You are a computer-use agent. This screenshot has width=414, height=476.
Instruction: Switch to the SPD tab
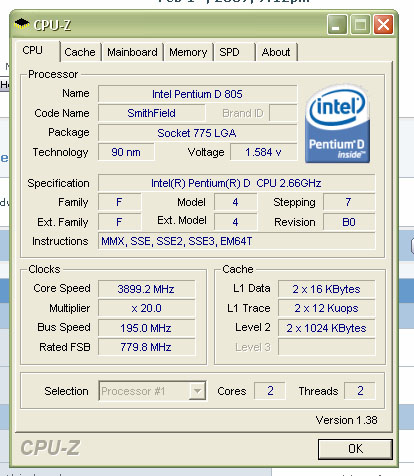[234, 52]
